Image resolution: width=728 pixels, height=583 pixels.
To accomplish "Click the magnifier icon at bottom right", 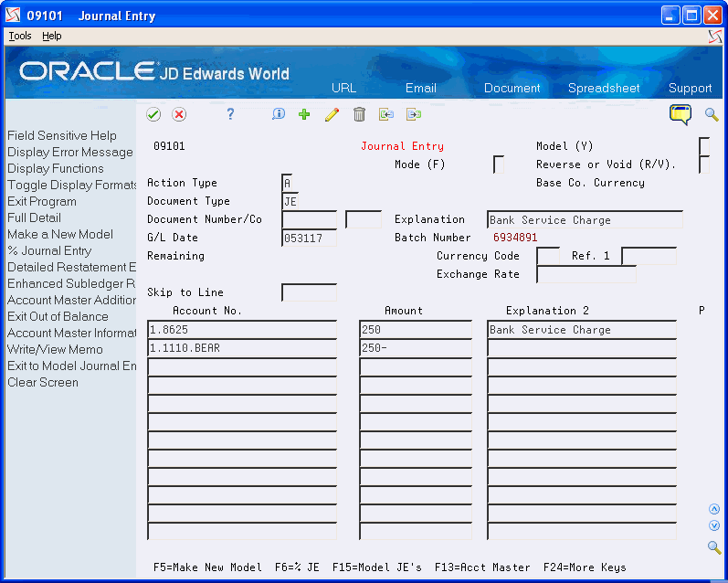I will (714, 547).
